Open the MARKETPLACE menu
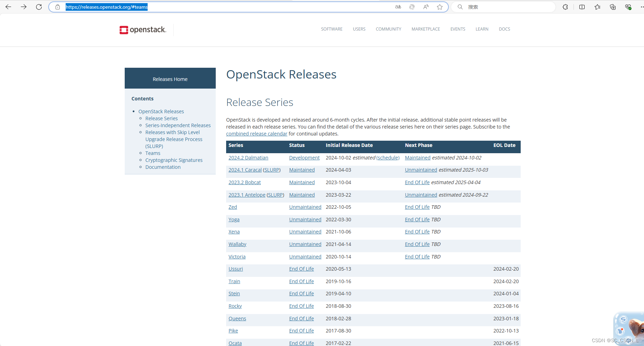Image resolution: width=644 pixels, height=346 pixels. click(x=426, y=29)
